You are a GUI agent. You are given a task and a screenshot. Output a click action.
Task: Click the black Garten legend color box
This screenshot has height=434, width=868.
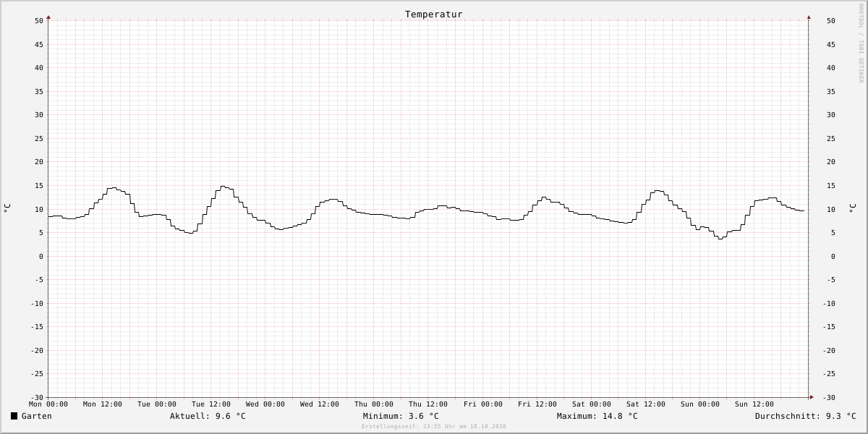[14, 416]
